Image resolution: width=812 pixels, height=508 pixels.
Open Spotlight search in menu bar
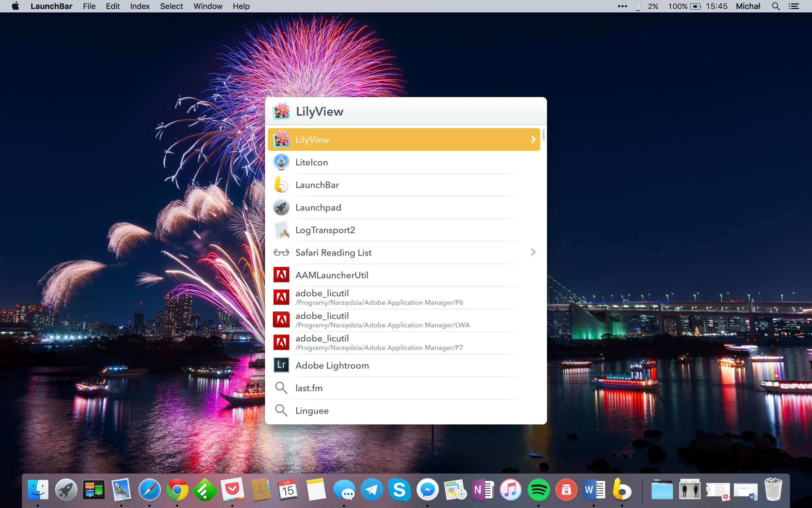(x=776, y=6)
